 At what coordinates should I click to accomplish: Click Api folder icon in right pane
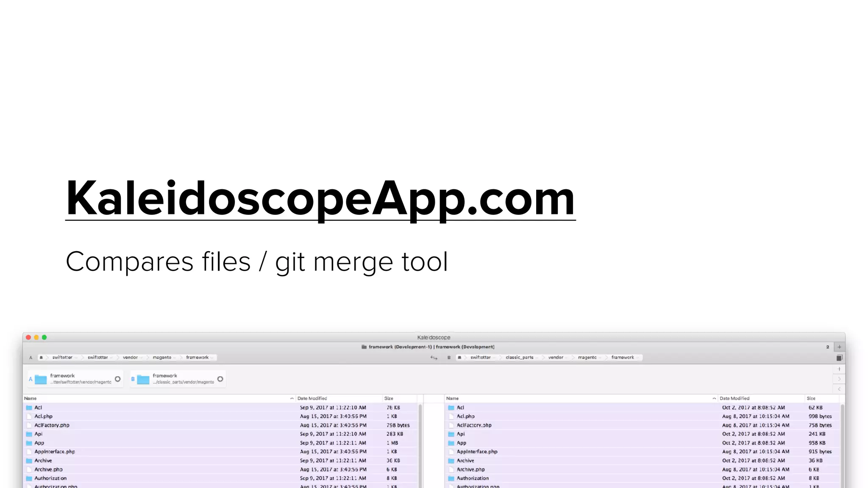(451, 434)
